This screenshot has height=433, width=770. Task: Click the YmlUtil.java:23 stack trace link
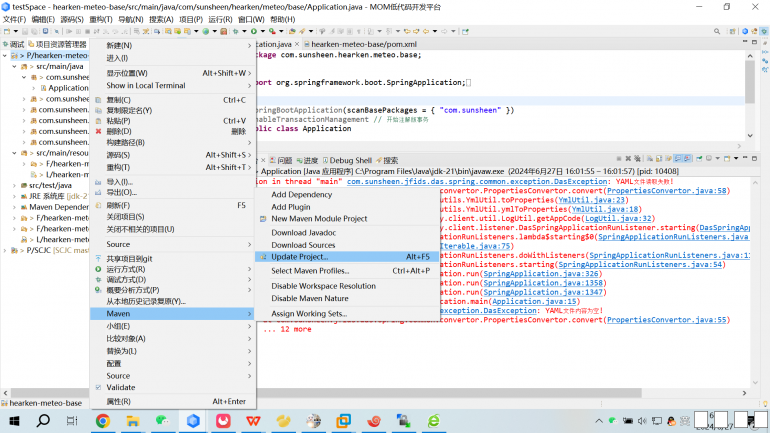(593, 200)
